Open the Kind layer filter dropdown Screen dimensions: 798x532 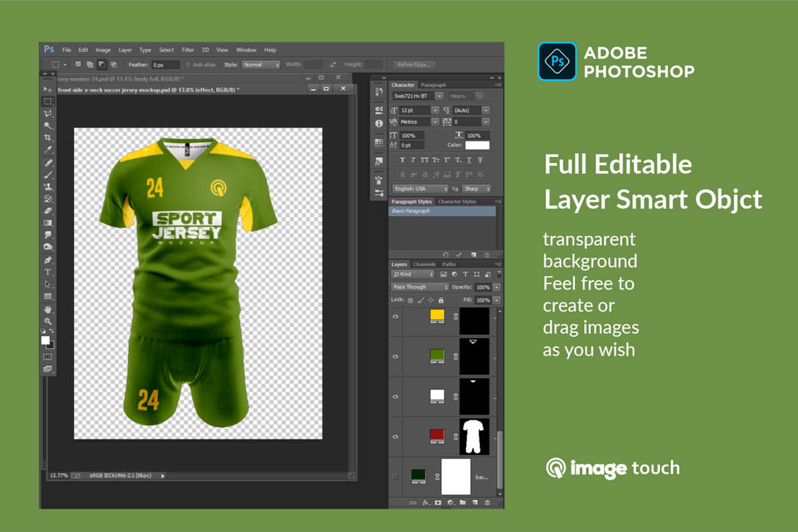413,274
